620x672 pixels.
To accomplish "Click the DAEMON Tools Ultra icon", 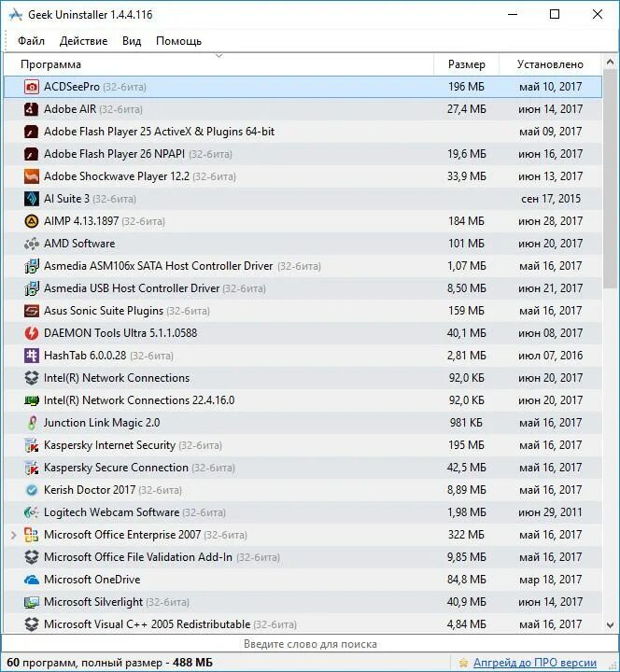I will point(32,333).
